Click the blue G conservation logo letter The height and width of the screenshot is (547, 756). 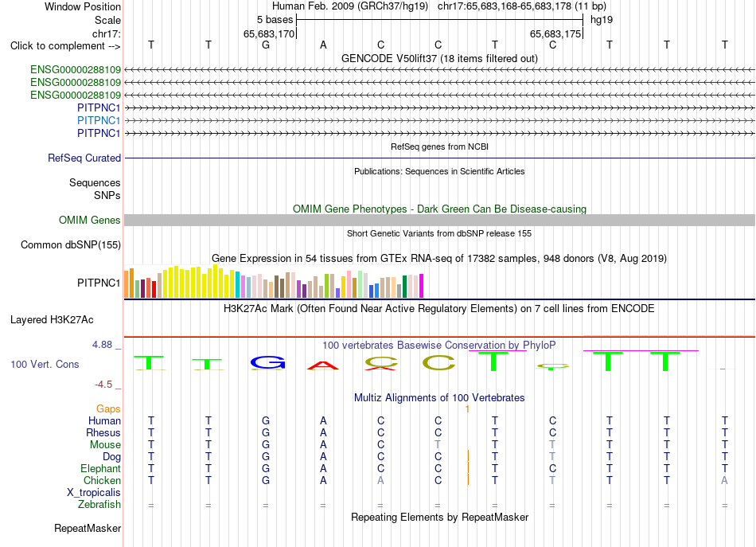point(268,363)
